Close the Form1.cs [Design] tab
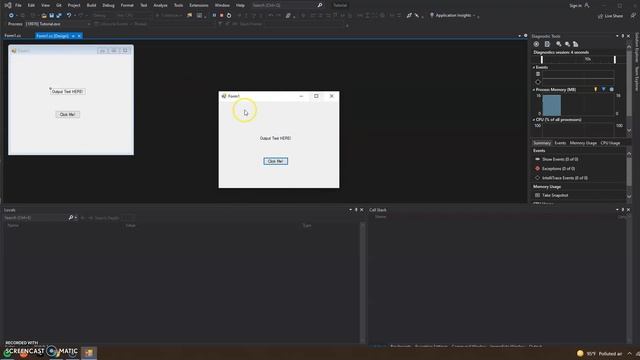The width and height of the screenshot is (640, 360). 79,36
